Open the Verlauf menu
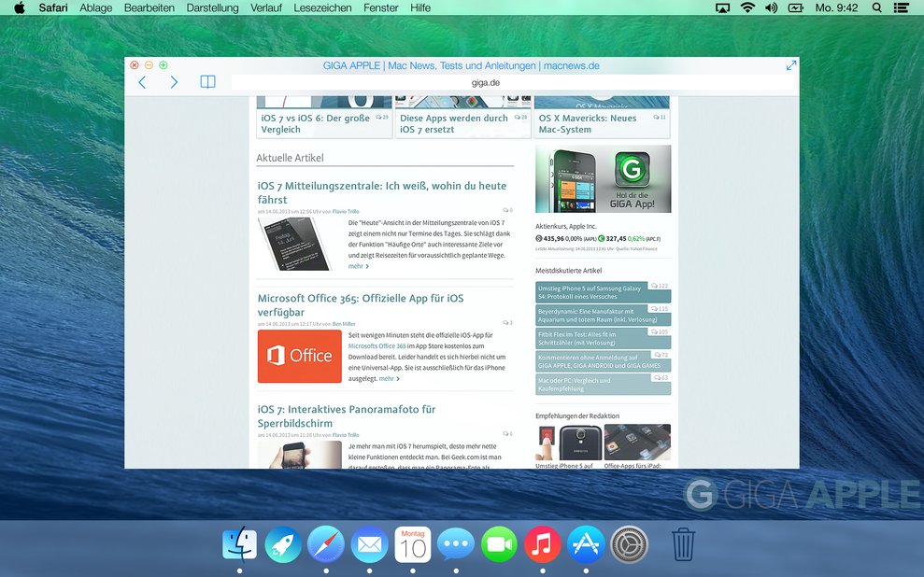Screen dimensions: 924x577 pos(265,7)
